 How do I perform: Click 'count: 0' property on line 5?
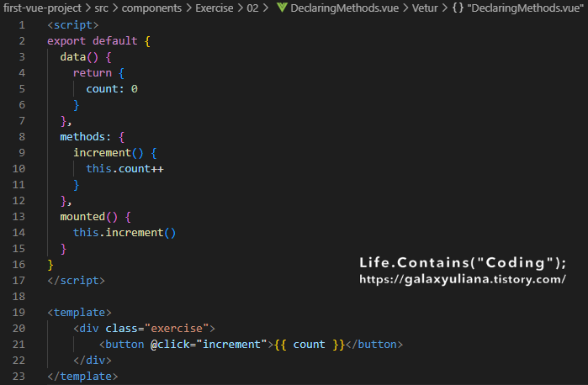[x=112, y=89]
